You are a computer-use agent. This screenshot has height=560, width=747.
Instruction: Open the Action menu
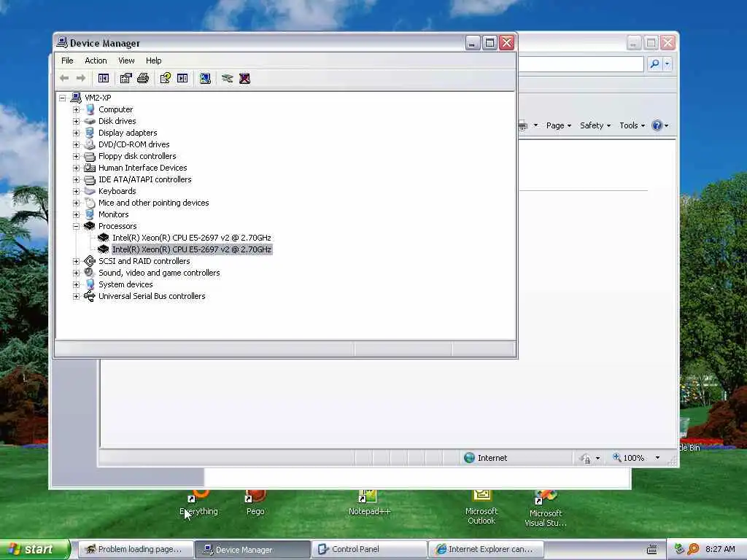click(x=96, y=61)
